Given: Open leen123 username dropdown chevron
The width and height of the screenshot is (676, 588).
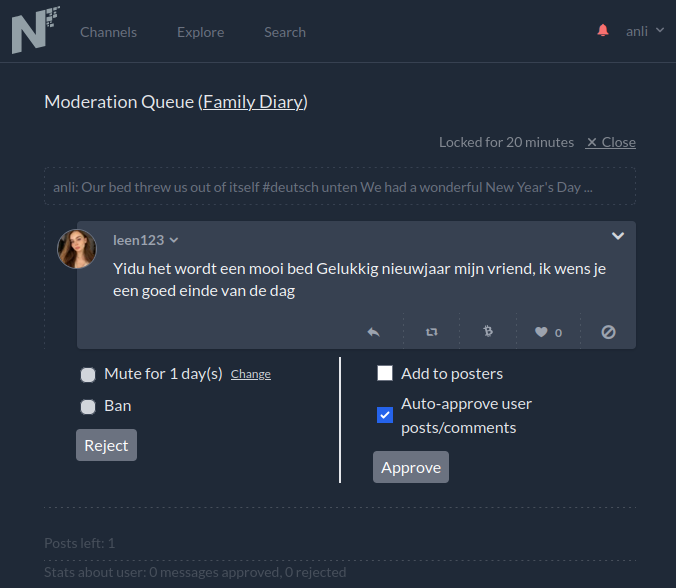Looking at the screenshot, I should coord(174,240).
